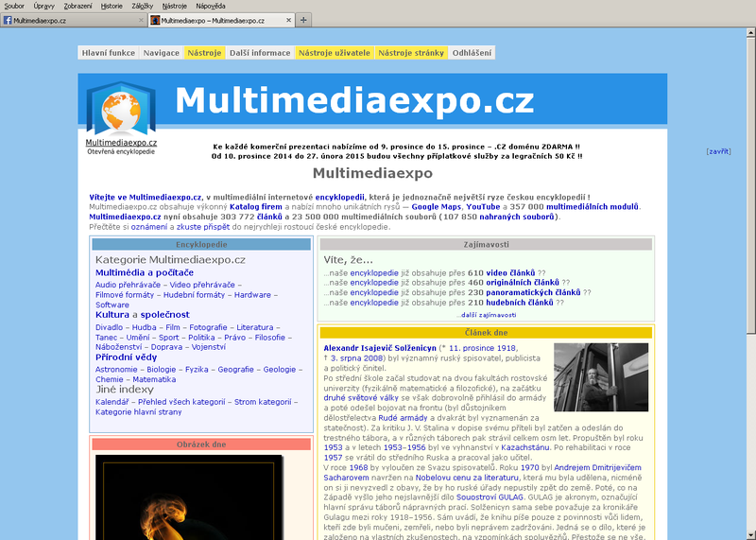Open the Nápověda menu

[x=210, y=7]
